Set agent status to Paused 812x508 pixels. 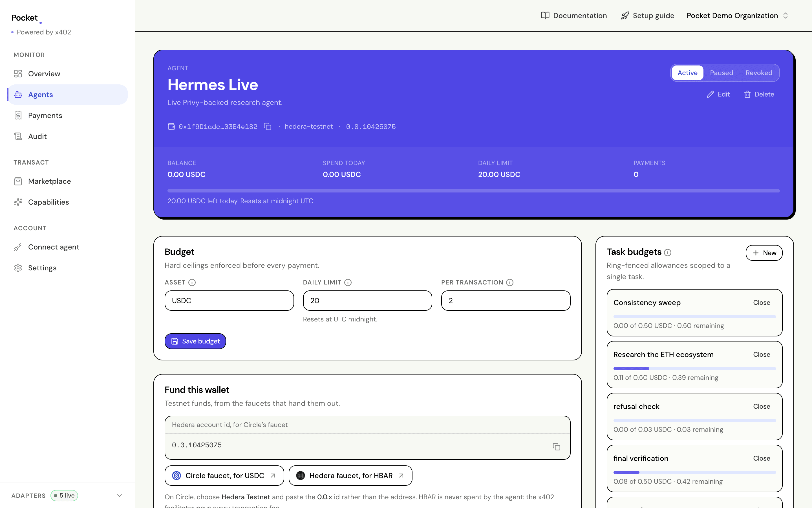(x=721, y=73)
